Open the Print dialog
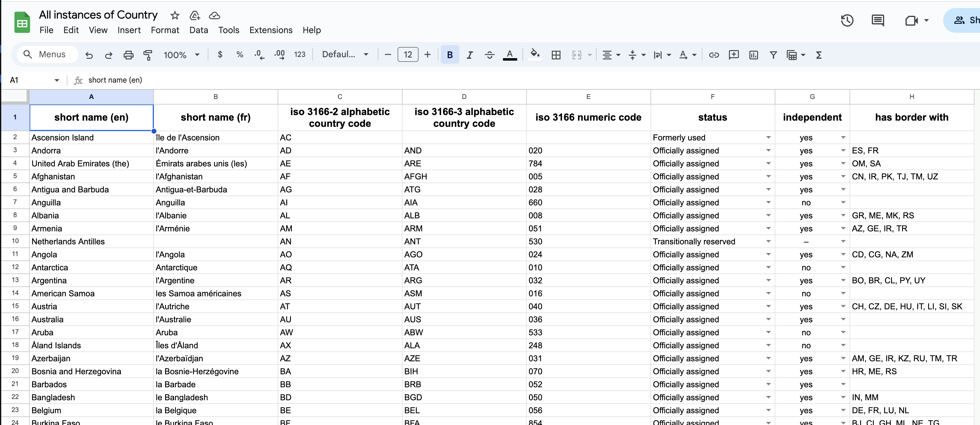This screenshot has height=425, width=980. [x=128, y=55]
